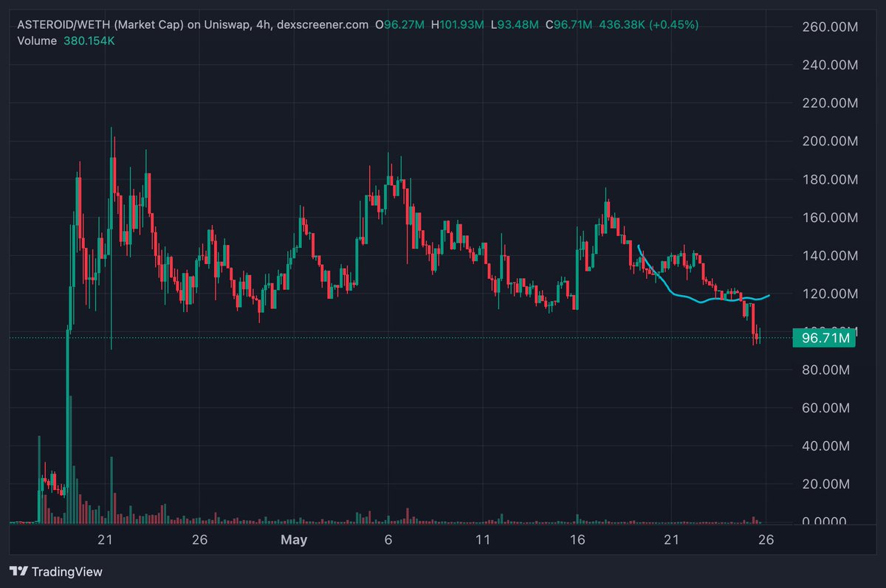
Task: Click the May label on time axis
Action: tap(294, 540)
